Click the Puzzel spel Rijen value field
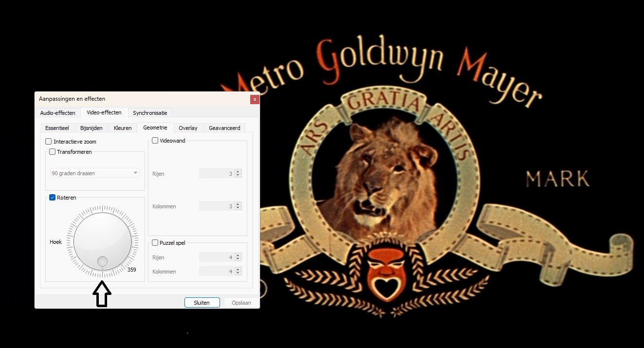 pyautogui.click(x=216, y=257)
